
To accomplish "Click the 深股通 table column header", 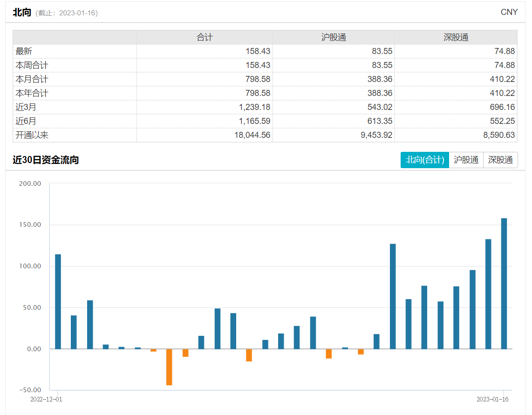I will [456, 37].
